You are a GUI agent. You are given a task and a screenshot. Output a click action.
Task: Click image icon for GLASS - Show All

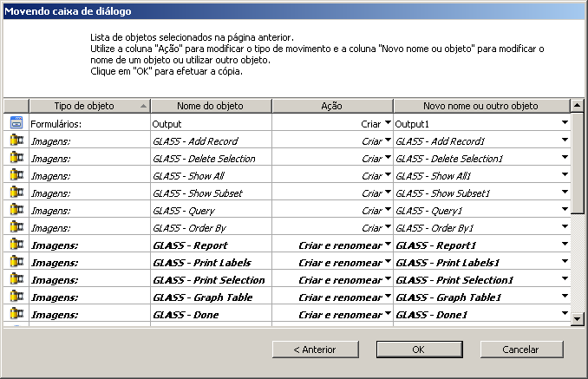(15, 175)
